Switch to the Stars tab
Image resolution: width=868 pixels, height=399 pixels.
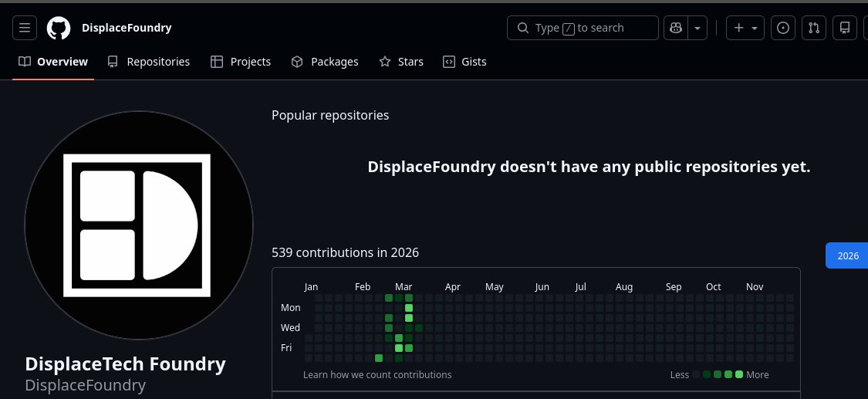pyautogui.click(x=401, y=62)
